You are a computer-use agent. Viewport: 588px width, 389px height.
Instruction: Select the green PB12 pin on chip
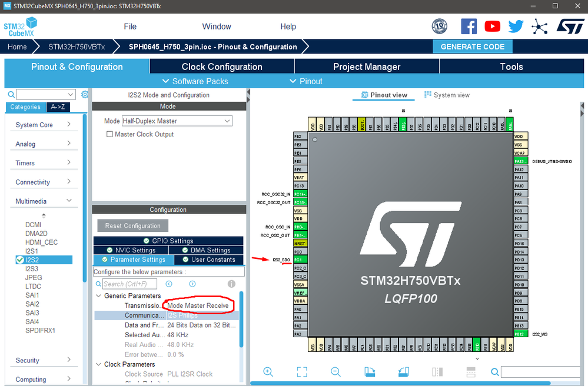click(520, 334)
